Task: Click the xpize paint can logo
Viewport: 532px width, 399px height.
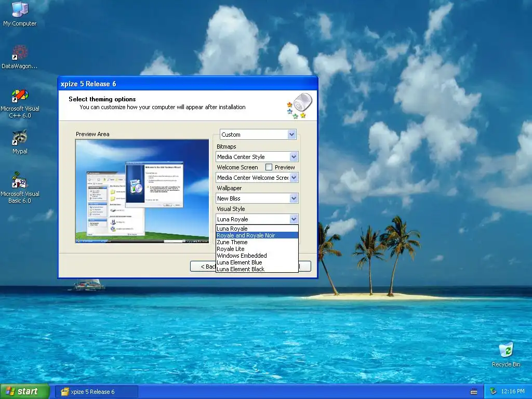Action: pos(299,106)
